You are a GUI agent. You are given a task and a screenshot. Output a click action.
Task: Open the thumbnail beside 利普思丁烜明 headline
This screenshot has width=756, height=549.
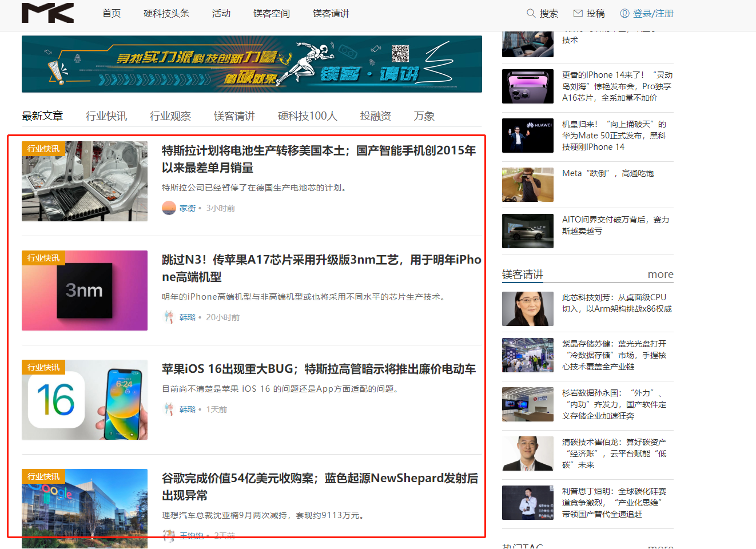coord(528,503)
